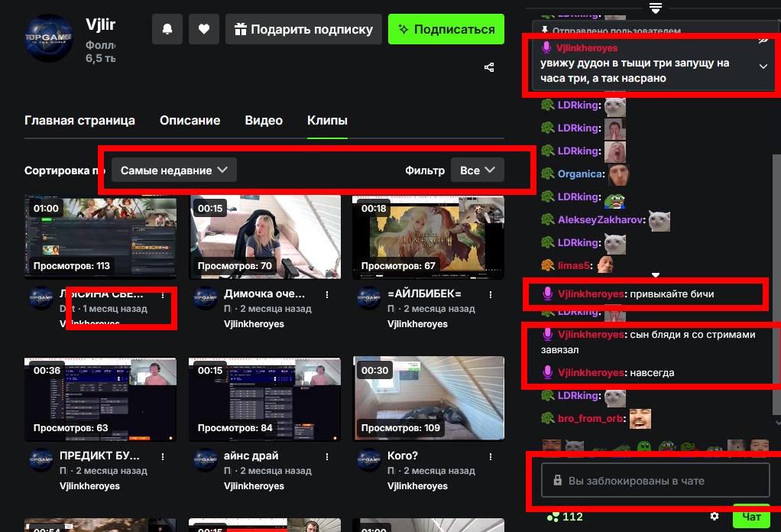This screenshot has height=532, width=781.
Task: Play the 00:15 clip with 70 views
Action: [x=265, y=237]
